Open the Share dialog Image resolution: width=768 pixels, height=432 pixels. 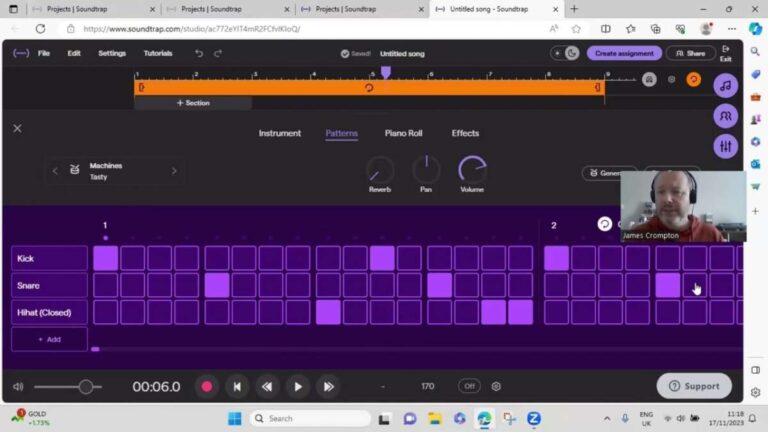coord(691,53)
